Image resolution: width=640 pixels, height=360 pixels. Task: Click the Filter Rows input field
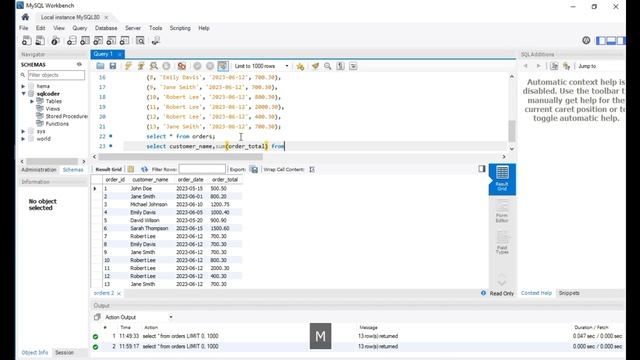202,169
